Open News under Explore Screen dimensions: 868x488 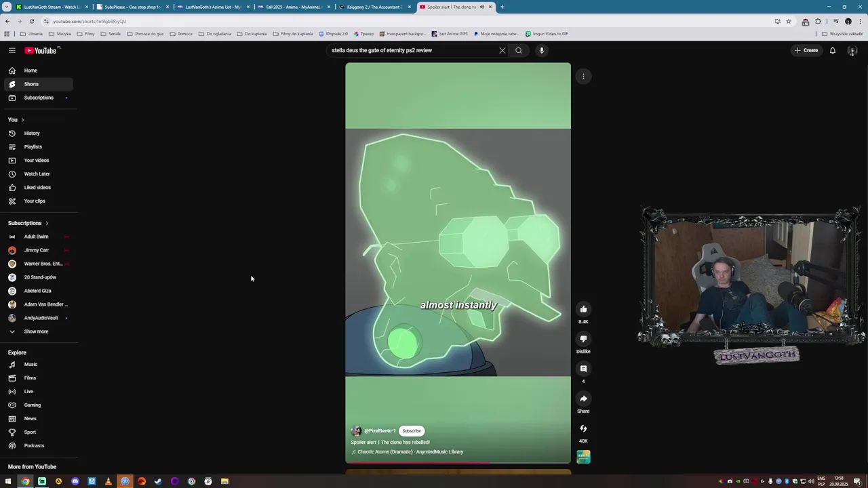tap(38, 419)
